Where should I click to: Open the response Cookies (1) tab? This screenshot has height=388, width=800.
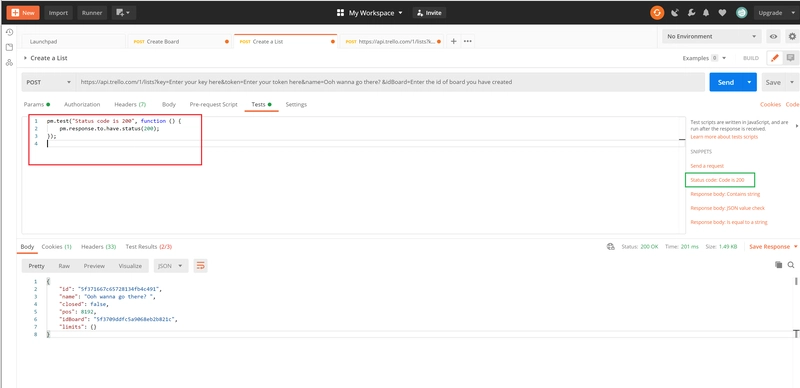[57, 246]
